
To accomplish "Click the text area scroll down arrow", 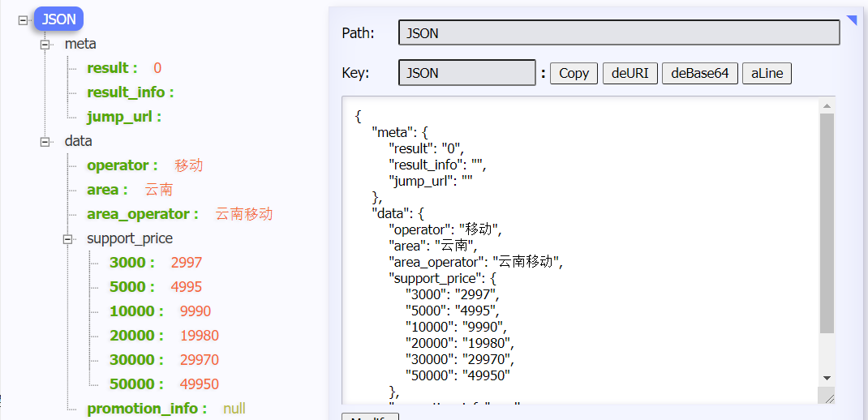I will click(x=827, y=378).
